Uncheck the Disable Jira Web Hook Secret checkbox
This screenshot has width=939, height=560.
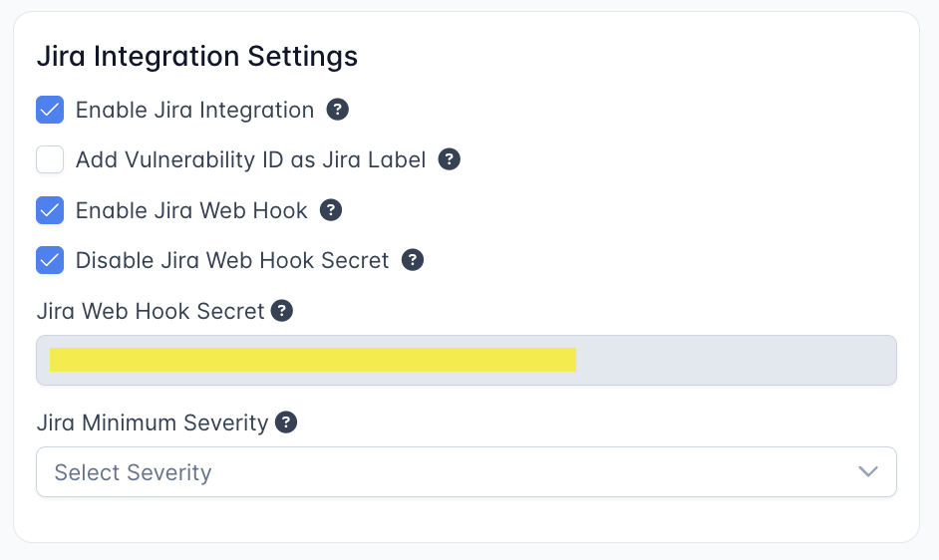pyautogui.click(x=50, y=260)
